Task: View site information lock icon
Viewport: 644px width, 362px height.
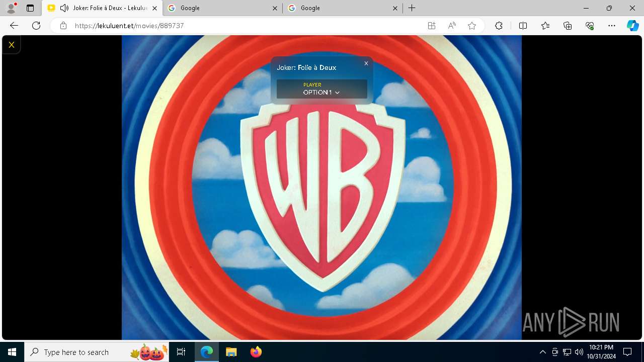Action: pos(63,26)
